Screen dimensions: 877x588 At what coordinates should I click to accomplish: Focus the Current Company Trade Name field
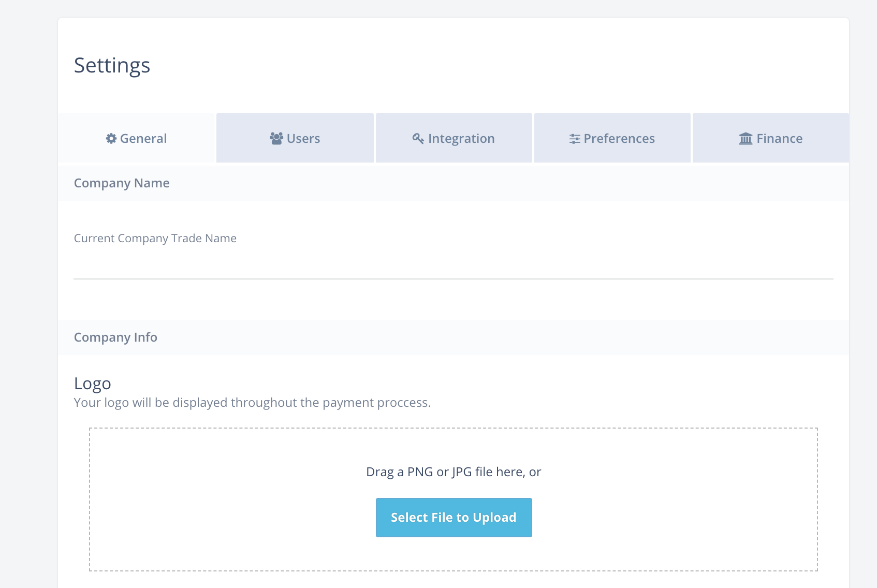tap(453, 266)
